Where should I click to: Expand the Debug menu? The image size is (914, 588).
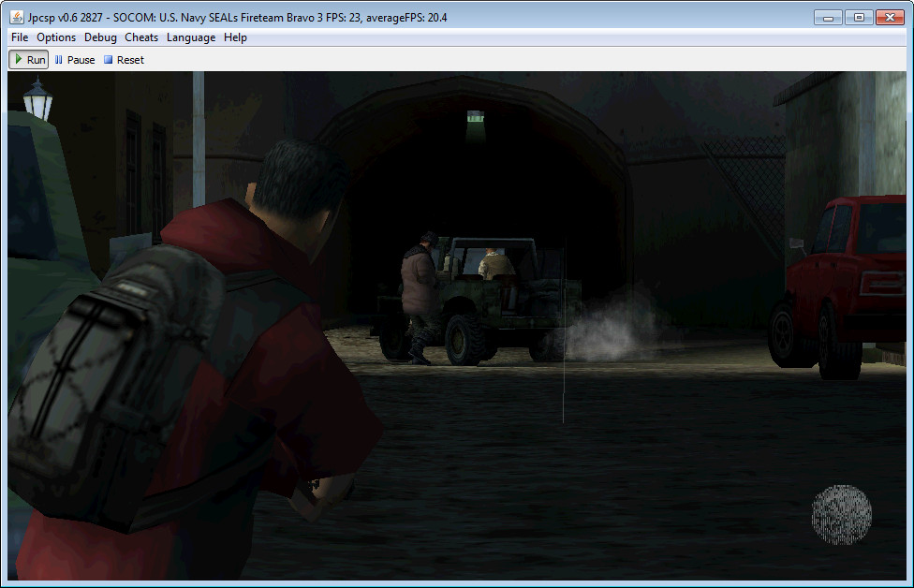click(x=100, y=37)
